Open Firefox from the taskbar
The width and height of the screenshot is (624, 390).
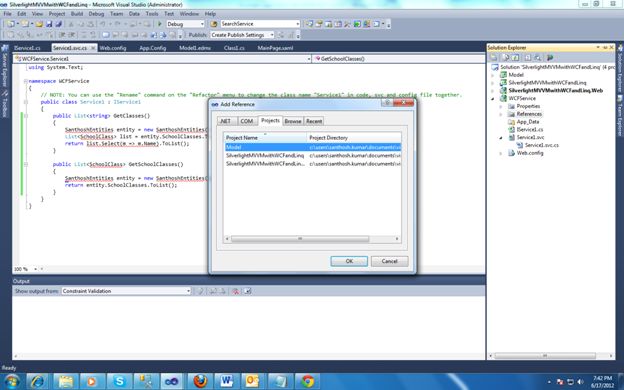point(200,381)
